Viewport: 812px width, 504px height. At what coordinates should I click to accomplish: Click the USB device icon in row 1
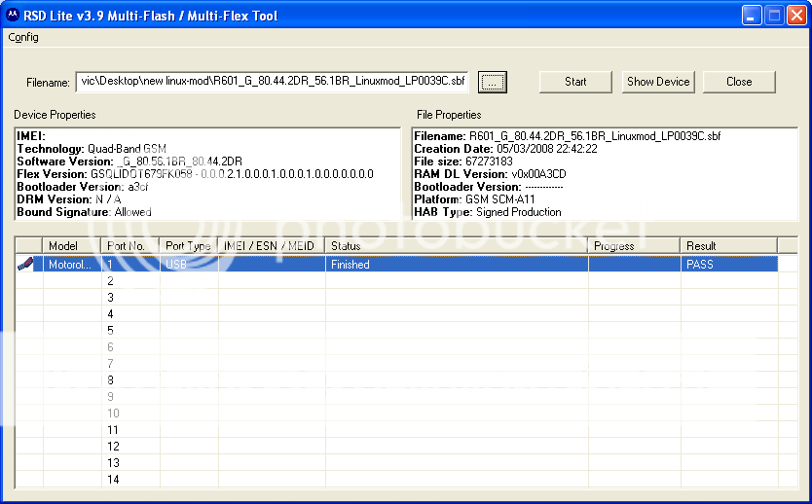pyautogui.click(x=23, y=264)
